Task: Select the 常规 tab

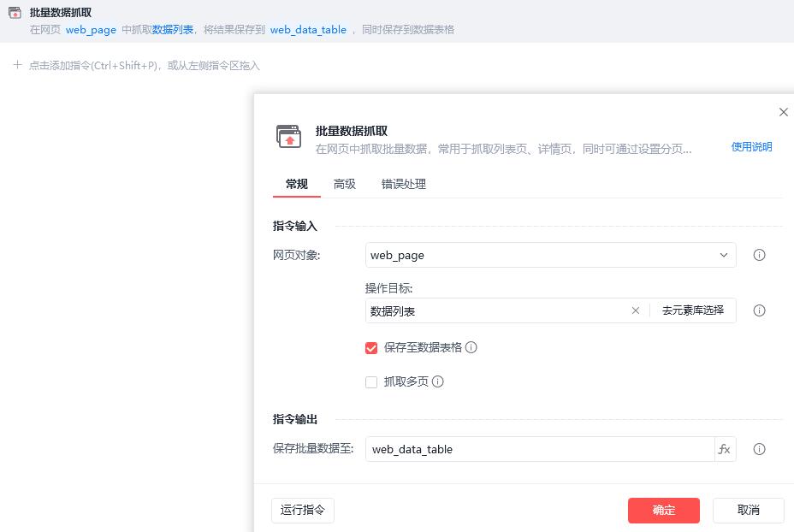Action: point(297,184)
